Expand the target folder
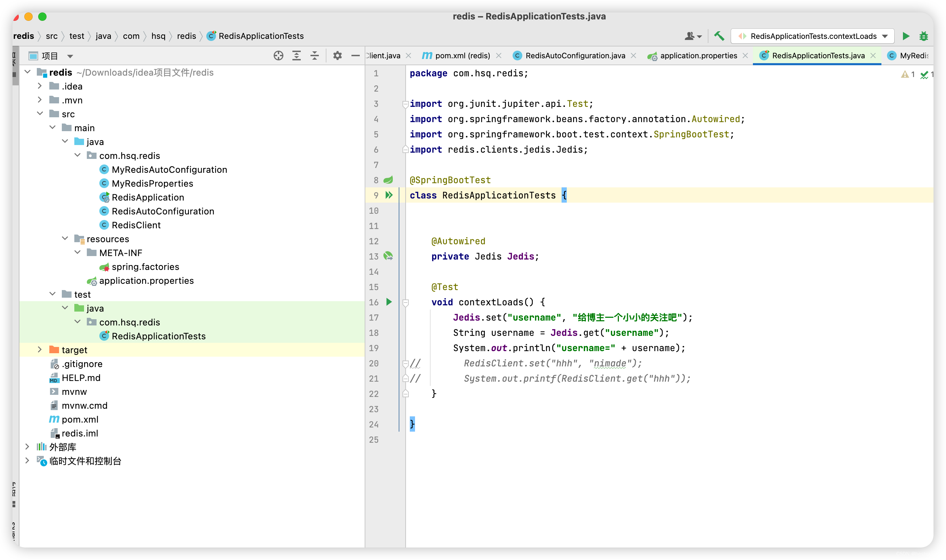 pyautogui.click(x=40, y=350)
